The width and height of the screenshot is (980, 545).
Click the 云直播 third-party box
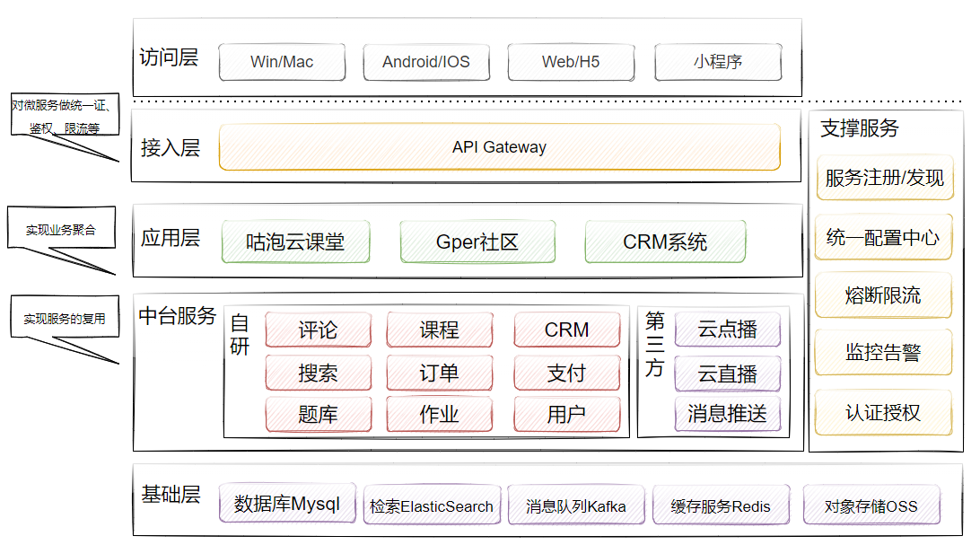pyautogui.click(x=727, y=373)
